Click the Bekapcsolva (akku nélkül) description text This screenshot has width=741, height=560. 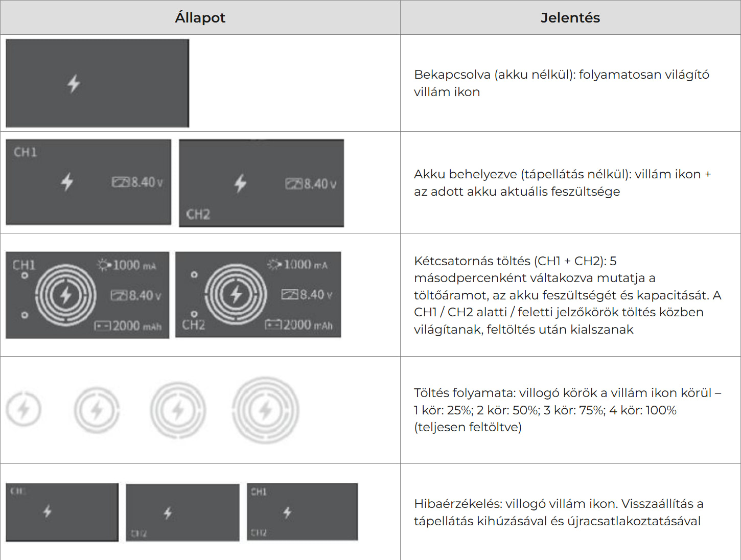click(x=562, y=83)
